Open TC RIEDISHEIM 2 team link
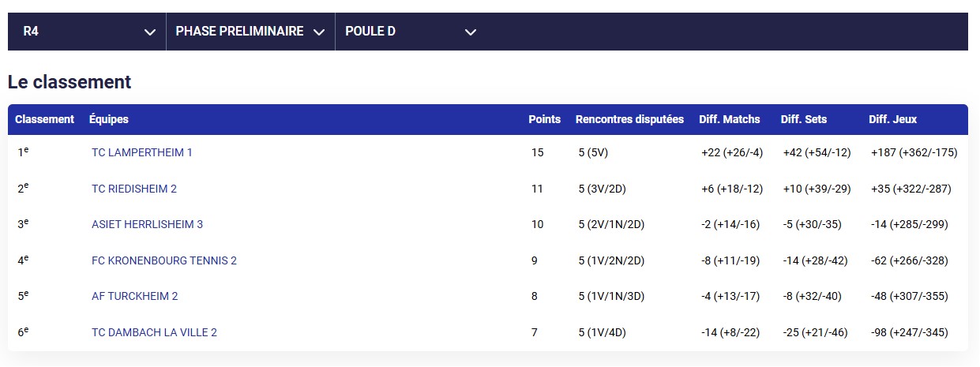The height and width of the screenshot is (367, 980). click(134, 189)
